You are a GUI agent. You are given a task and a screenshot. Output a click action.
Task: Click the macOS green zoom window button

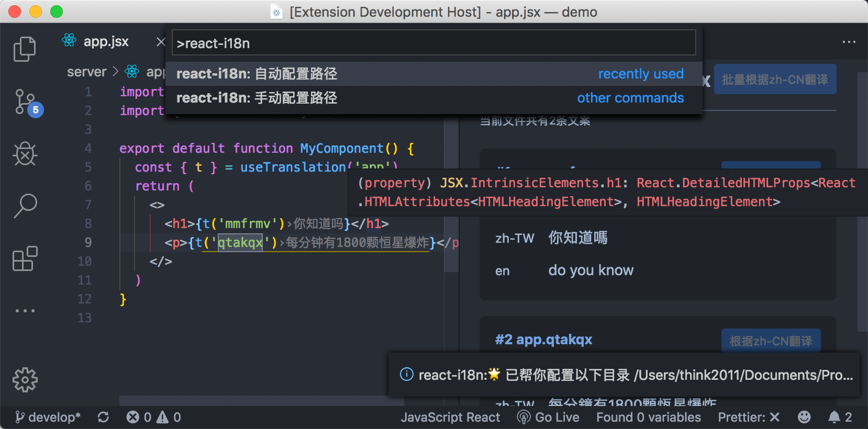click(57, 12)
